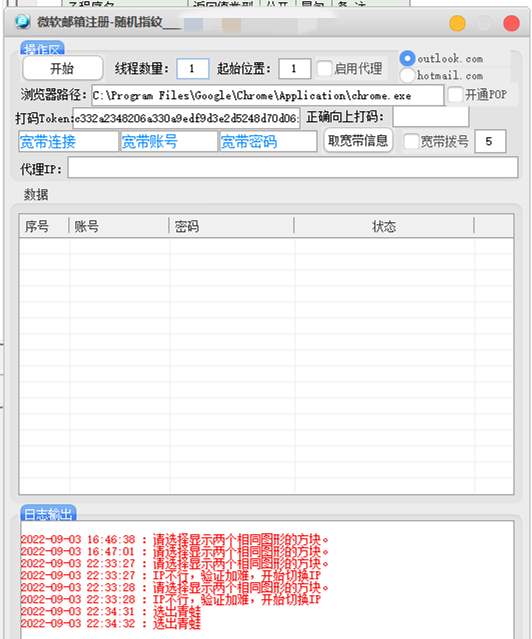Click the yellow minimize window button
This screenshot has width=532, height=639.
[x=457, y=23]
